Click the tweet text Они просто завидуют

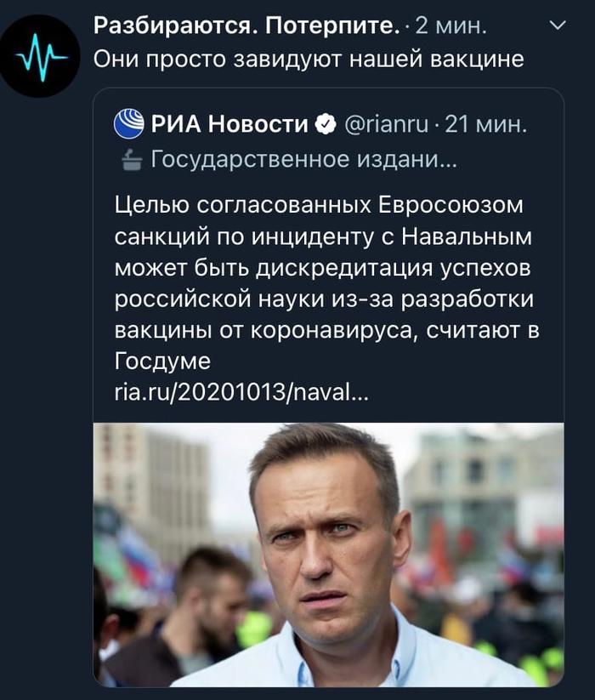point(307,60)
